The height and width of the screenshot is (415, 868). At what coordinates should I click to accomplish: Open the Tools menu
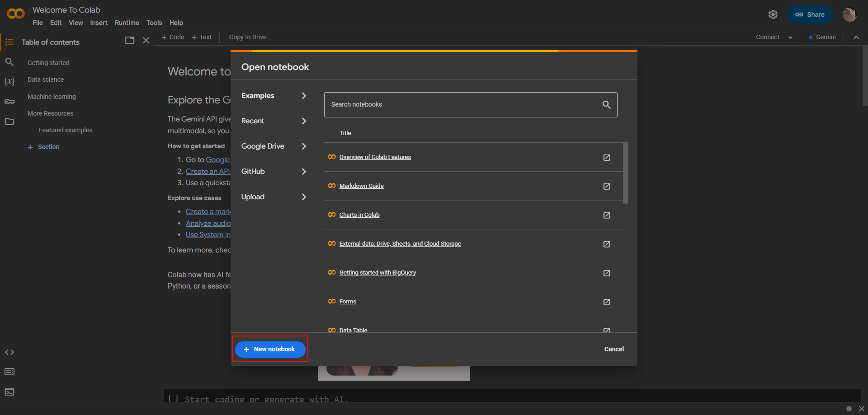tap(154, 23)
